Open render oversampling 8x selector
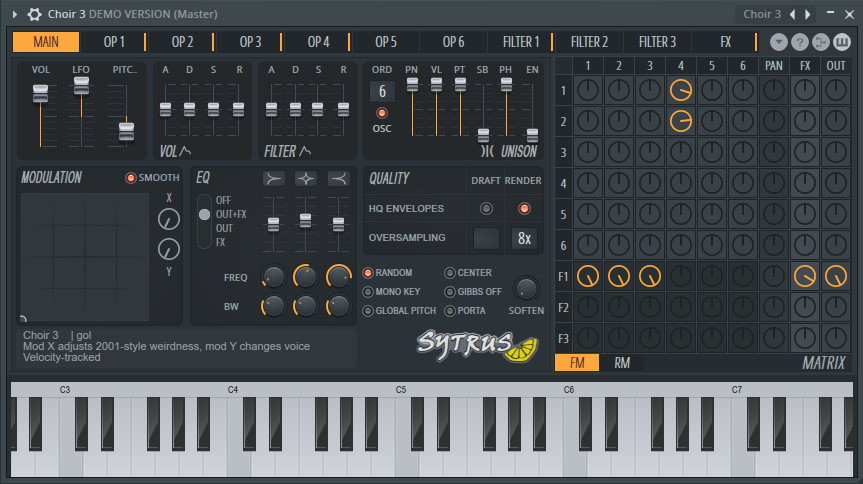This screenshot has width=863, height=484. point(524,238)
